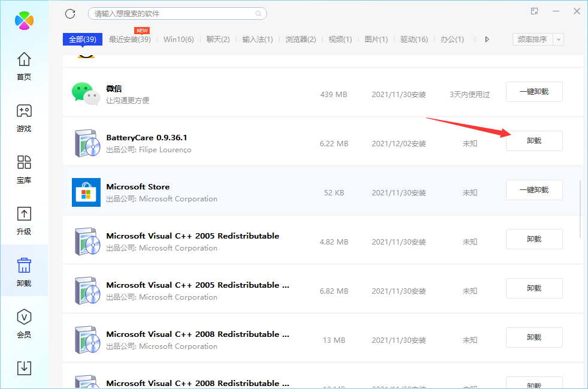Switch to Win10(6) tab
588x389 pixels.
click(178, 40)
